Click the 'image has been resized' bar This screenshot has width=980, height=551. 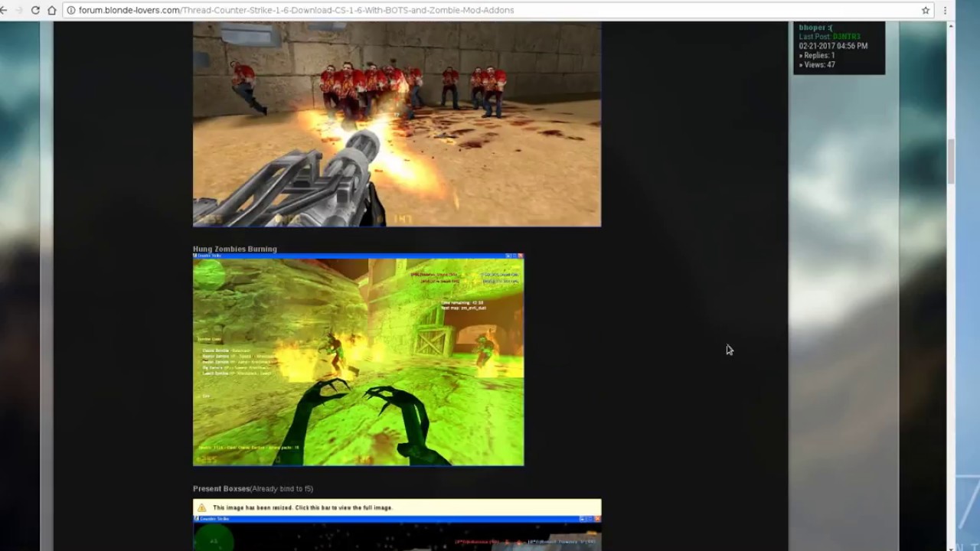tap(397, 507)
